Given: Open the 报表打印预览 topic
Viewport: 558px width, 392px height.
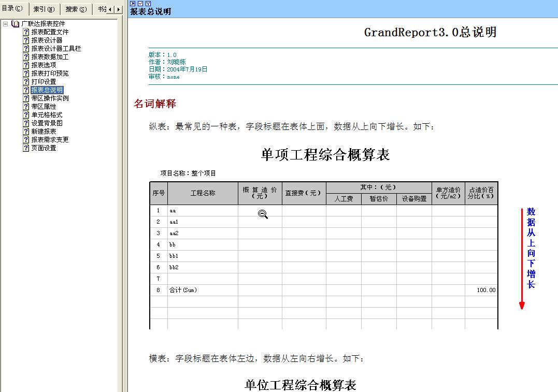Looking at the screenshot, I should (50, 74).
